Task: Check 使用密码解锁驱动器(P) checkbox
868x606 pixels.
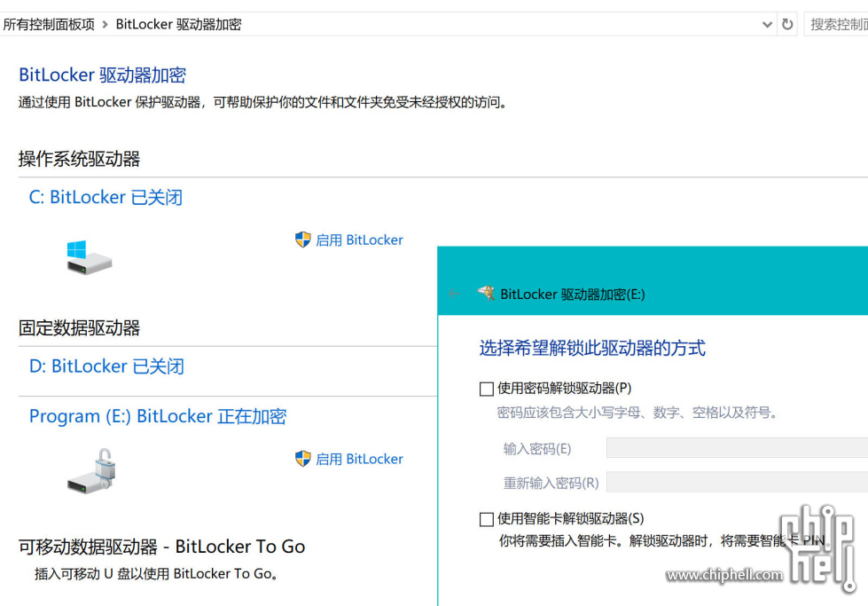Action: [x=487, y=389]
